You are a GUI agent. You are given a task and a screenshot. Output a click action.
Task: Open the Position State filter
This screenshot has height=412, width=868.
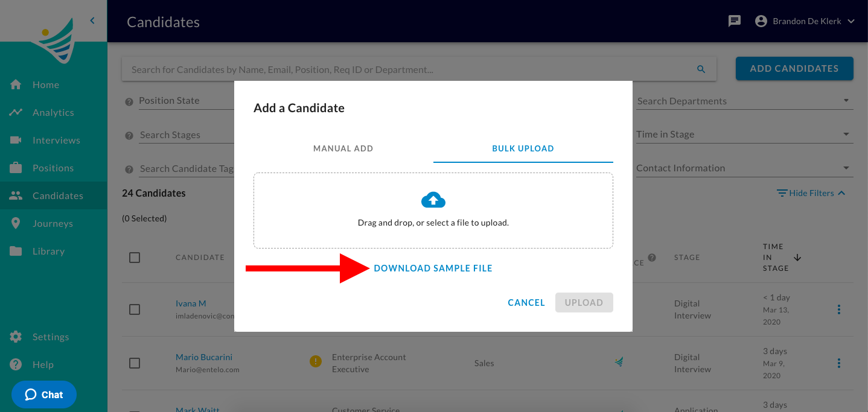pos(187,101)
